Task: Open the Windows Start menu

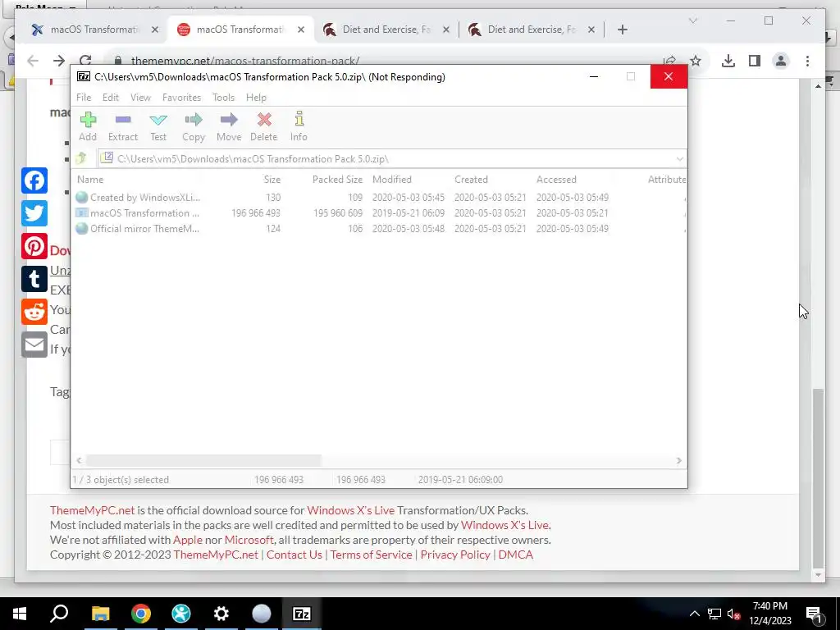Action: [20, 614]
